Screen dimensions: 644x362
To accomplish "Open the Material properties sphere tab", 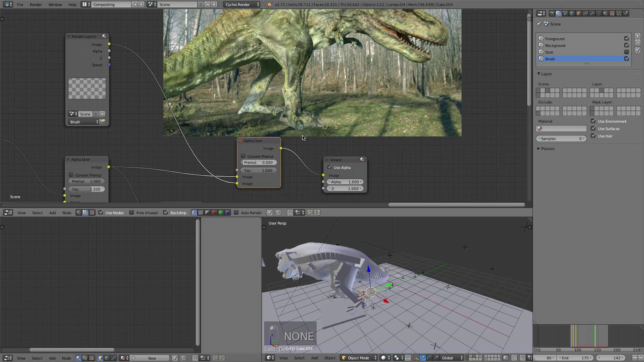I will 605,13.
